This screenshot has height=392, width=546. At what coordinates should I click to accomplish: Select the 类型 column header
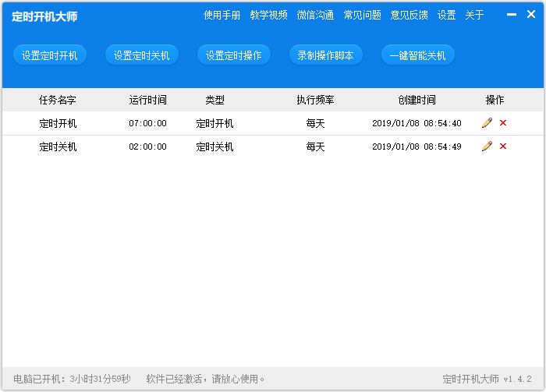click(x=214, y=100)
